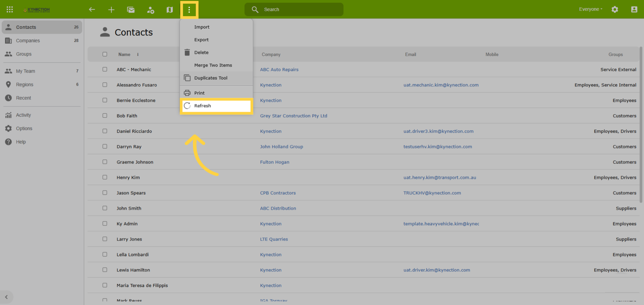Open CPB Contractors company link

click(x=278, y=193)
